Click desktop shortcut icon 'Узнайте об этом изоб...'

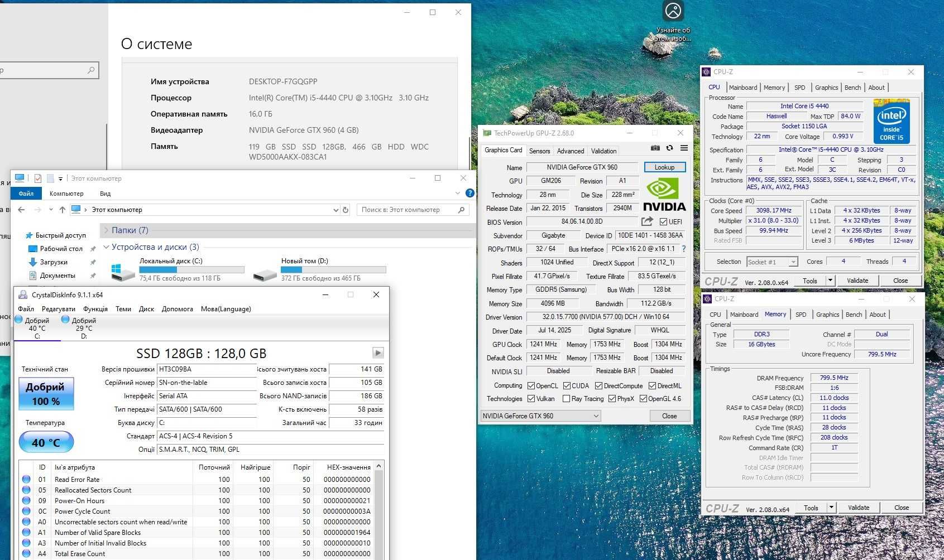coord(673,21)
